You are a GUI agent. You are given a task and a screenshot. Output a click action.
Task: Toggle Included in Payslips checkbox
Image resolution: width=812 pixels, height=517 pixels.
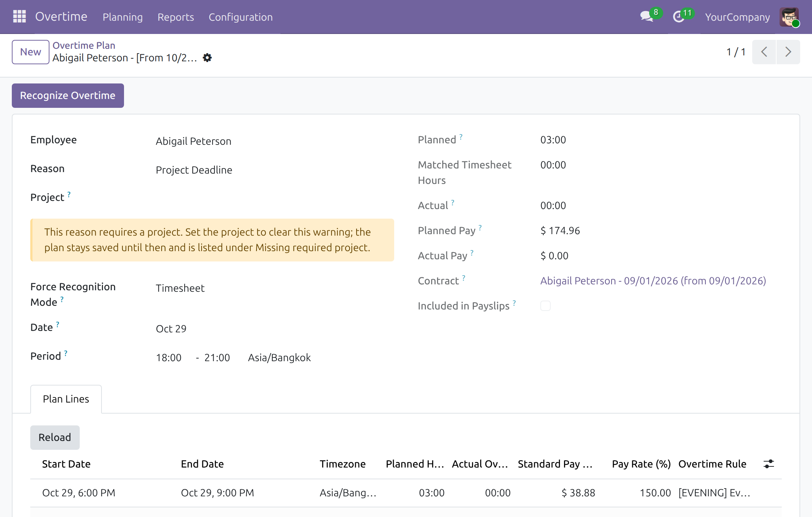pos(545,306)
